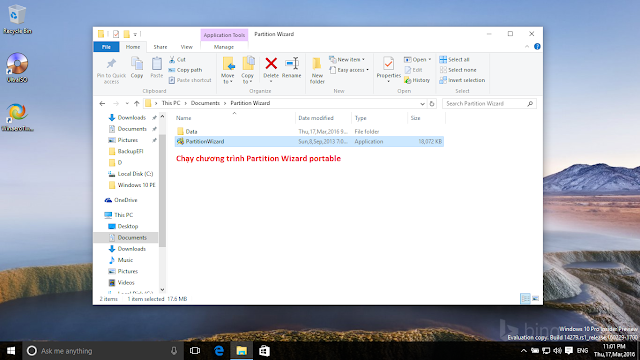Image resolution: width=640 pixels, height=360 pixels.
Task: Click Select all in ribbon
Action: pyautogui.click(x=454, y=60)
